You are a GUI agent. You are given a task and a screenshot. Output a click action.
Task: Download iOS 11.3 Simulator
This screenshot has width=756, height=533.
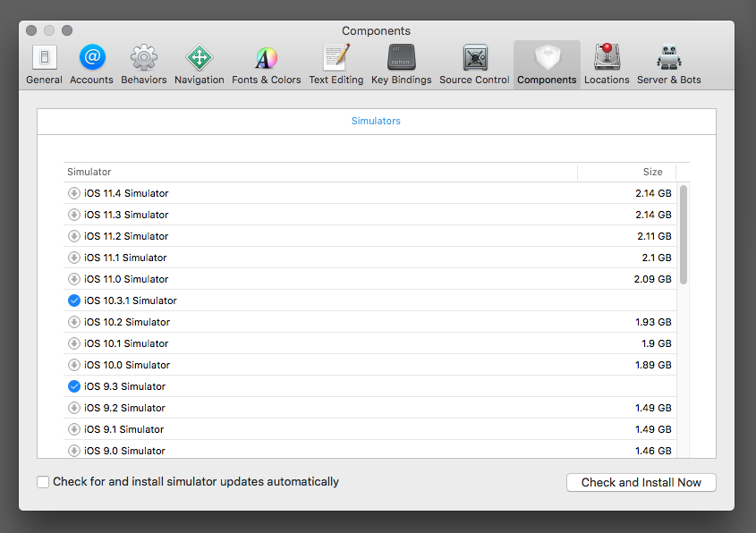point(73,215)
